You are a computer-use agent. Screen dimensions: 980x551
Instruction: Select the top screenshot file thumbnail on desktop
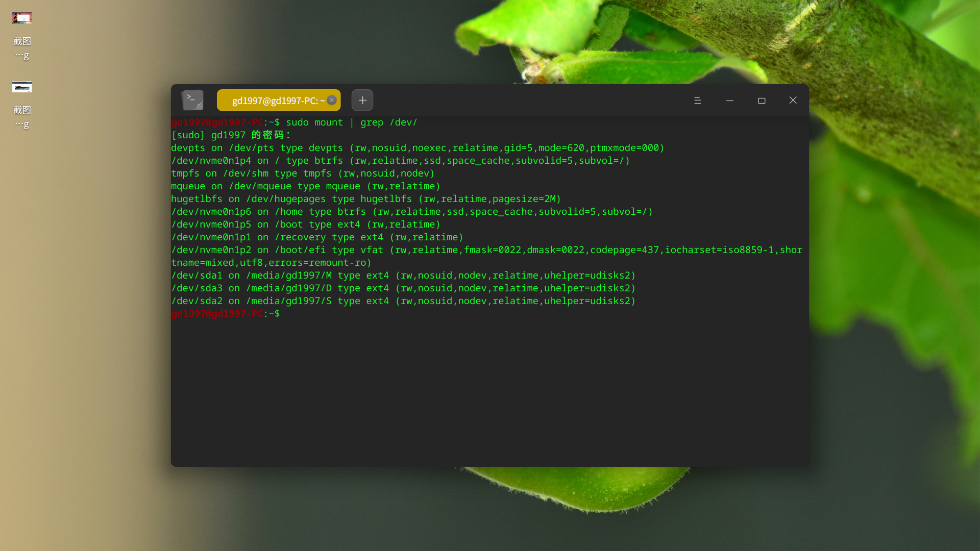pos(22,18)
